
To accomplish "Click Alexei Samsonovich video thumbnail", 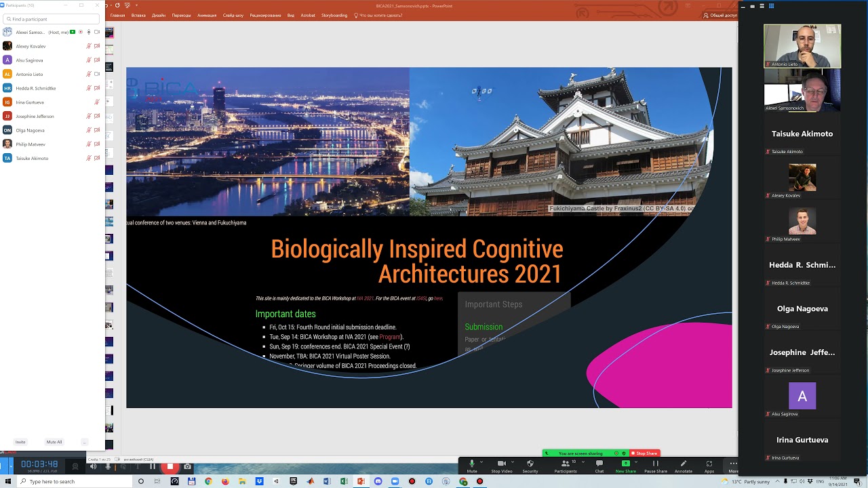I will pos(802,90).
